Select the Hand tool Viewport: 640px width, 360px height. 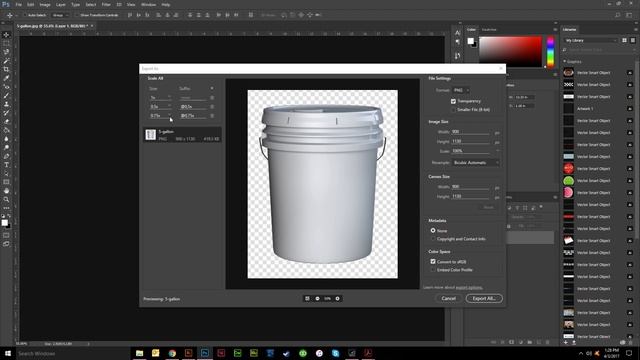click(x=6, y=191)
